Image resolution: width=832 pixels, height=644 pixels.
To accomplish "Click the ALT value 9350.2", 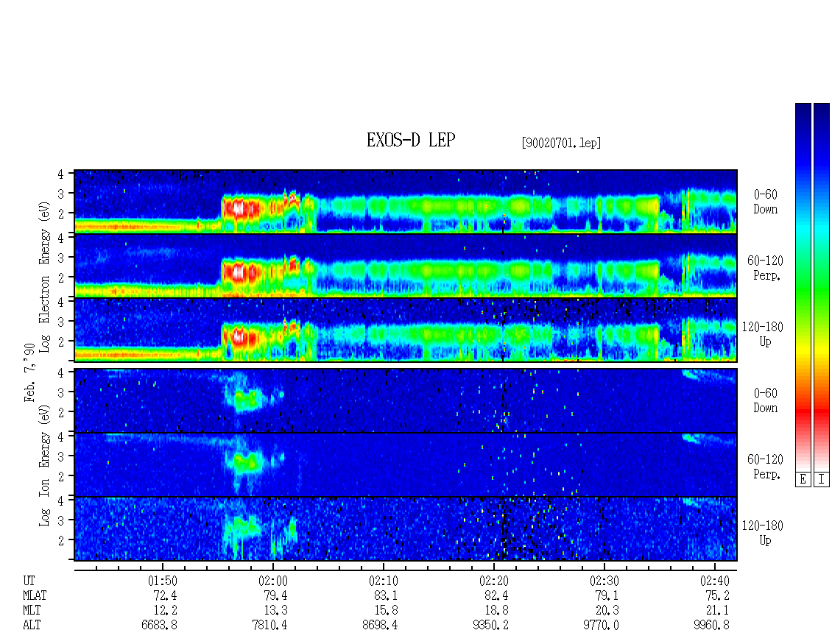I will [x=490, y=626].
